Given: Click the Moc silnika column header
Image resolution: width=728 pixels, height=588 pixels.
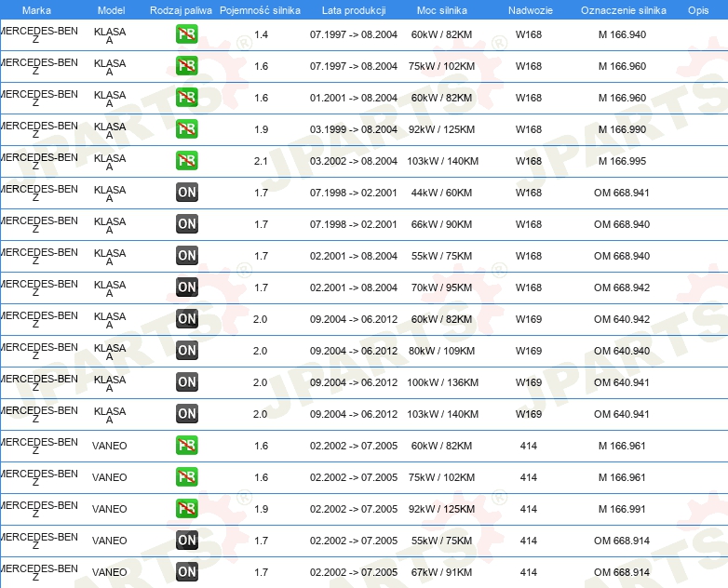Looking at the screenshot, I should (x=442, y=10).
